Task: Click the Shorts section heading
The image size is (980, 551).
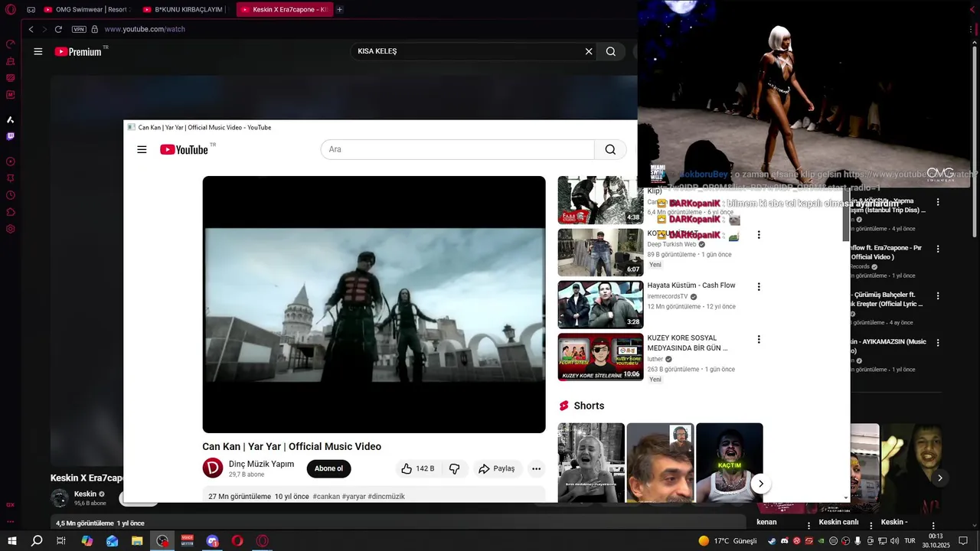Action: point(589,406)
